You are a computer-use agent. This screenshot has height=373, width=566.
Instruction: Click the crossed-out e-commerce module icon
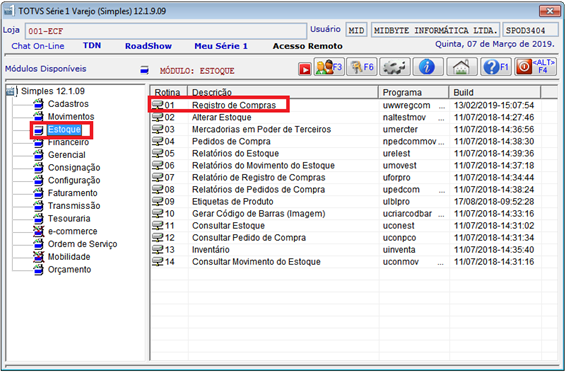39,231
